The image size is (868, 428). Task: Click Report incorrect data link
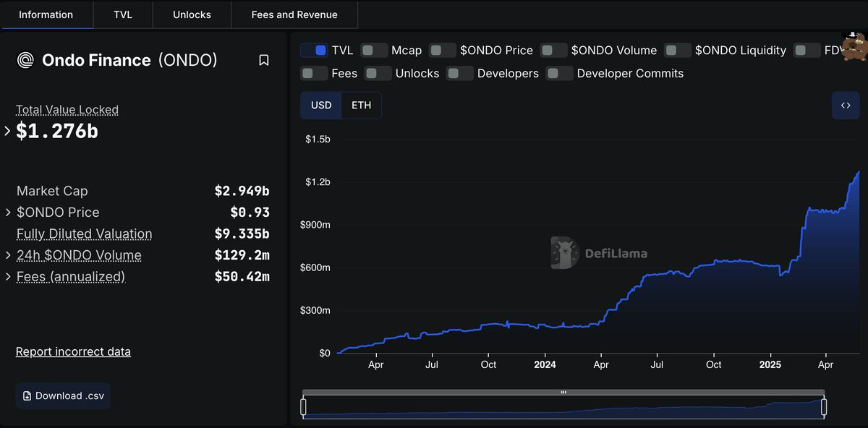(x=73, y=352)
